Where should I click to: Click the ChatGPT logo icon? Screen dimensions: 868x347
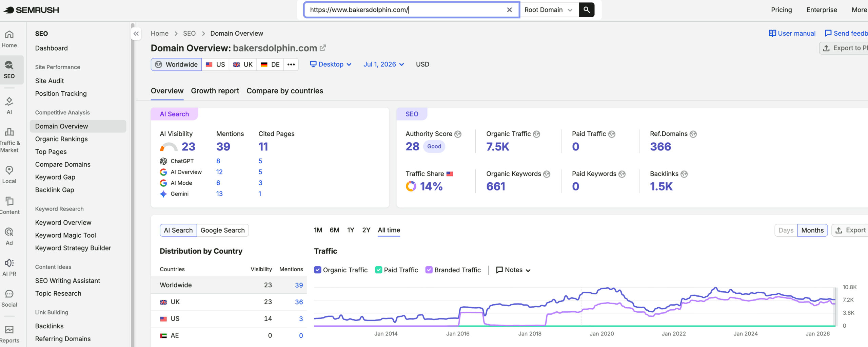pyautogui.click(x=163, y=161)
